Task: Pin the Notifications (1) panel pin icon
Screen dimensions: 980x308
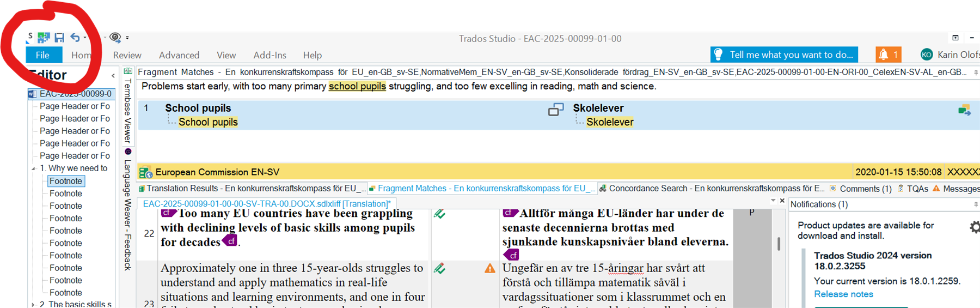Action: coord(976,204)
